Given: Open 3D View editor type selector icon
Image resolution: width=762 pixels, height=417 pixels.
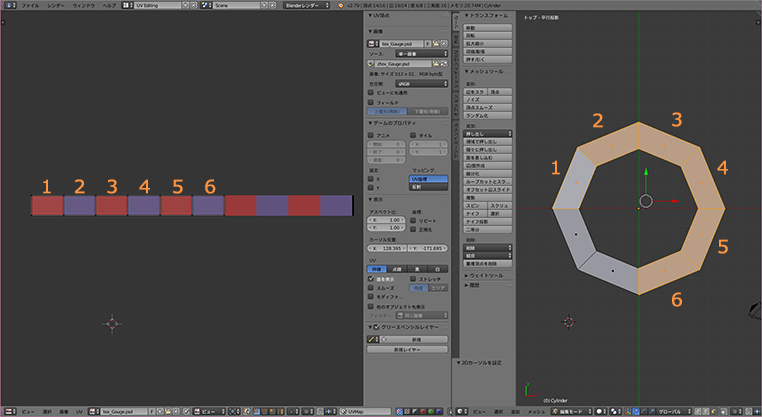Looking at the screenshot, I should point(462,412).
